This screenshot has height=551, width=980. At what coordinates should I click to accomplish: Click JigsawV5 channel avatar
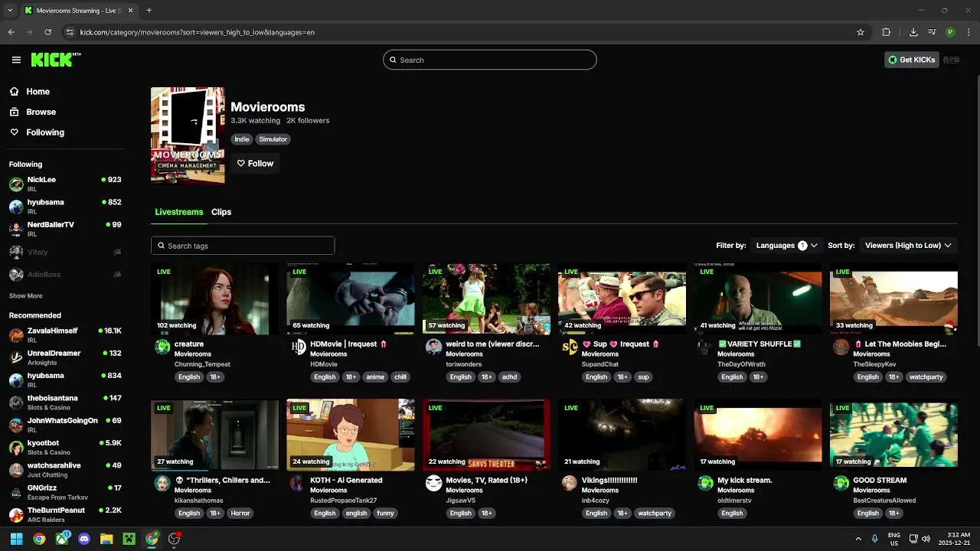pos(434,483)
